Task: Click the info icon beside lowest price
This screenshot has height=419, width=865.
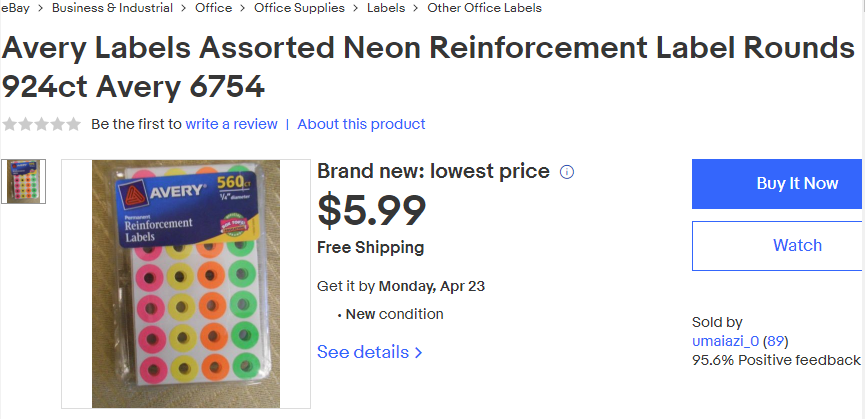Action: (x=567, y=172)
